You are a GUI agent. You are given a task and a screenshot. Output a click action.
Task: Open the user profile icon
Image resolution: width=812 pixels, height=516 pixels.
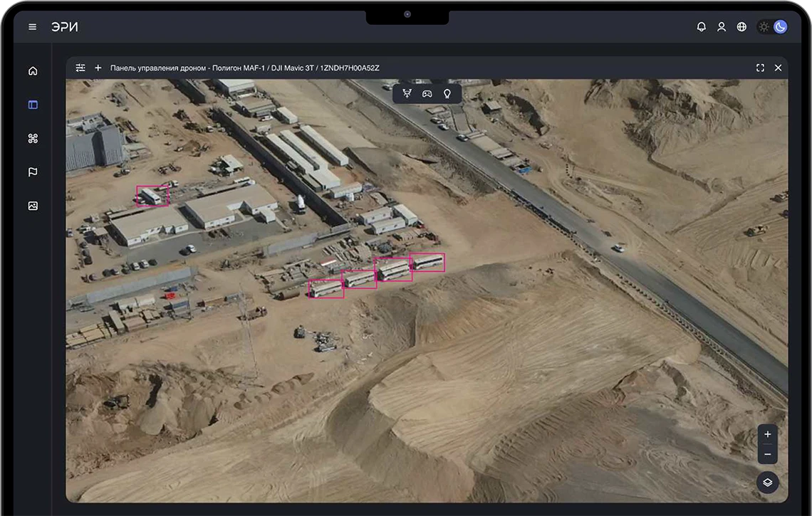722,27
